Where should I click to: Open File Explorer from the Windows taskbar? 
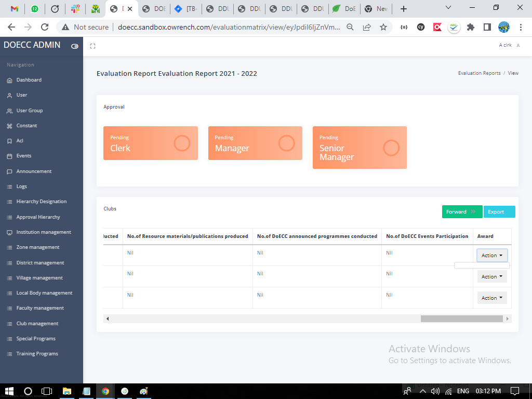(67, 391)
